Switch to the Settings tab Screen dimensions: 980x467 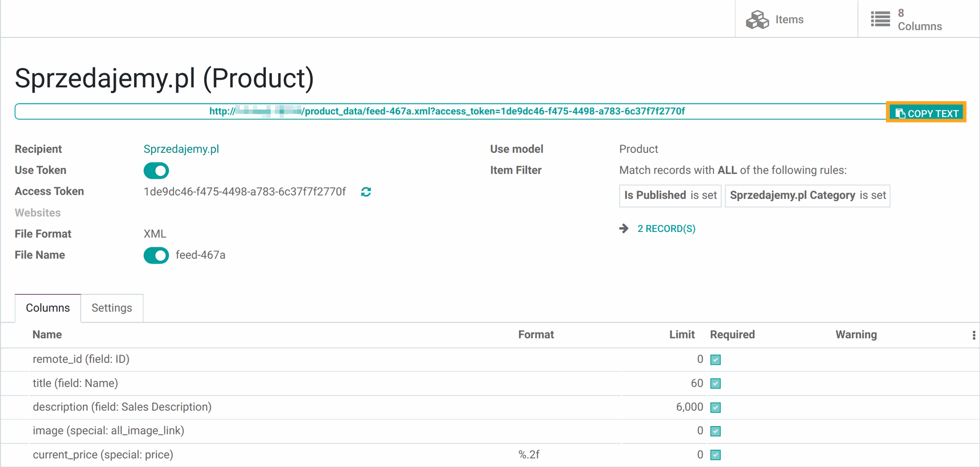point(112,308)
